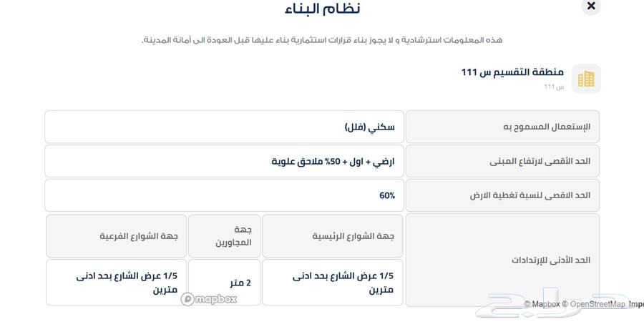Click the Mapbox logo
Viewport: 644px width, 327px height.
pyautogui.click(x=209, y=299)
